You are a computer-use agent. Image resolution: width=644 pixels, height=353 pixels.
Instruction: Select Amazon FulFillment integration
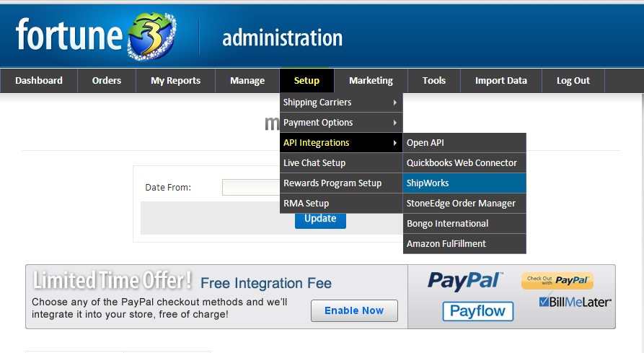click(x=464, y=244)
